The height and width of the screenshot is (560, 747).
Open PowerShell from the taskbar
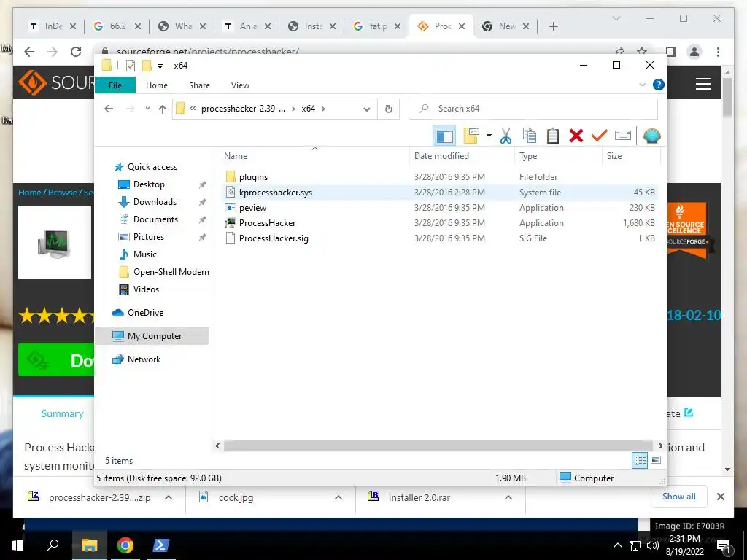[160, 545]
